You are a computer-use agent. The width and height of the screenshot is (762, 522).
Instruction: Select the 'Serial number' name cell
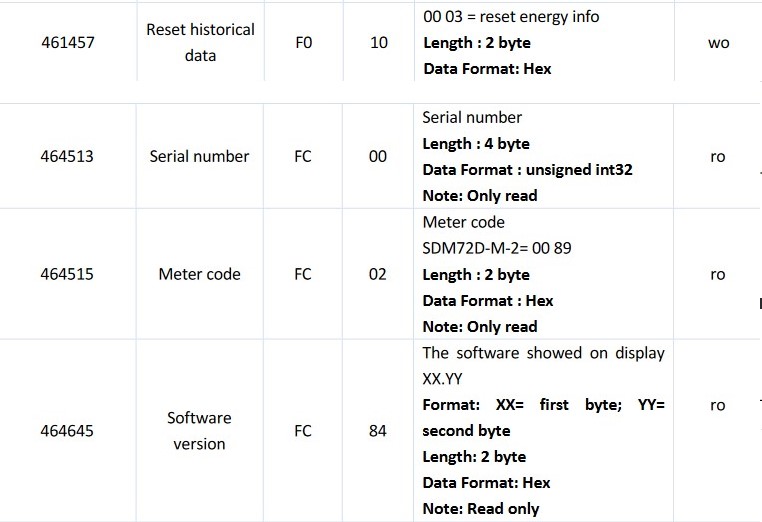pyautogui.click(x=200, y=156)
